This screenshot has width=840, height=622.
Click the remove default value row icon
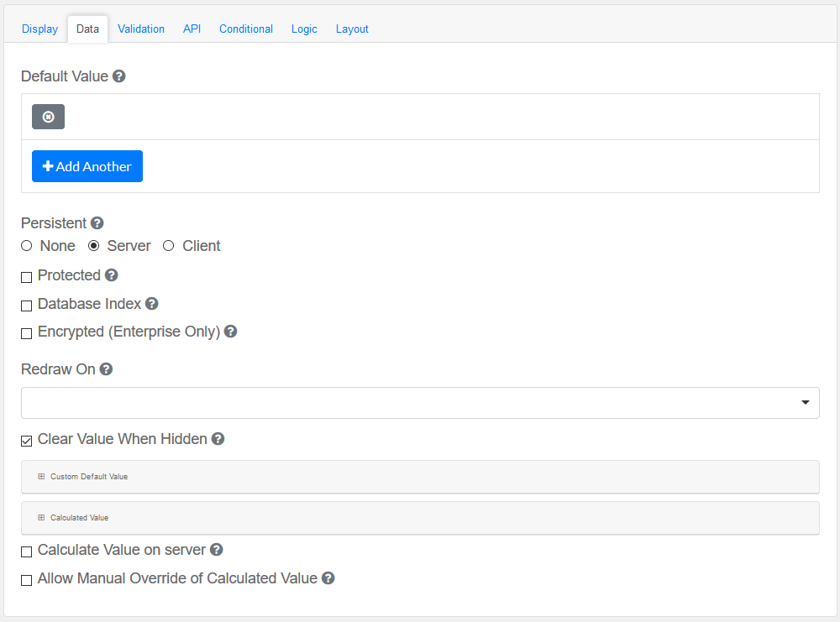[x=48, y=117]
